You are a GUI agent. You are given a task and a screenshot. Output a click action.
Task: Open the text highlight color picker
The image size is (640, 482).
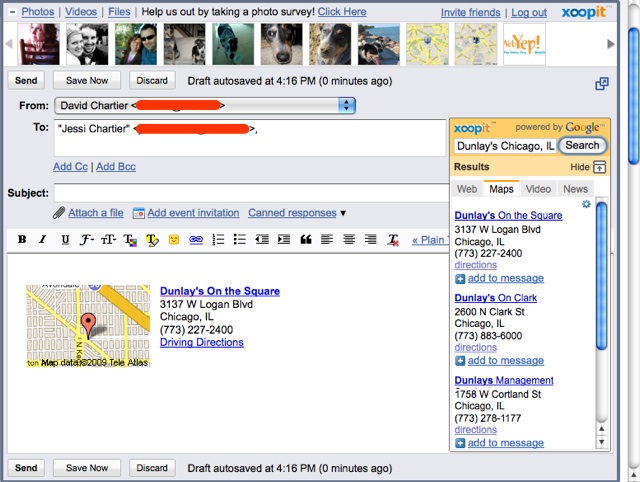tap(152, 240)
